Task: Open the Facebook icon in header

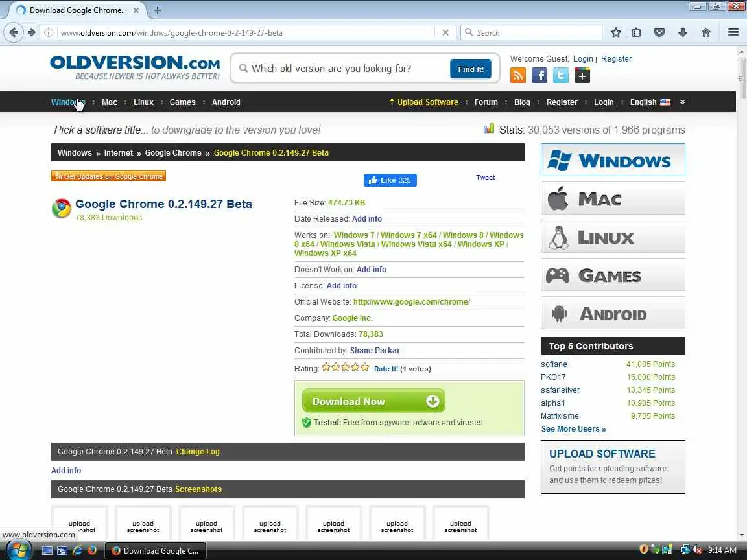Action: tap(539, 75)
